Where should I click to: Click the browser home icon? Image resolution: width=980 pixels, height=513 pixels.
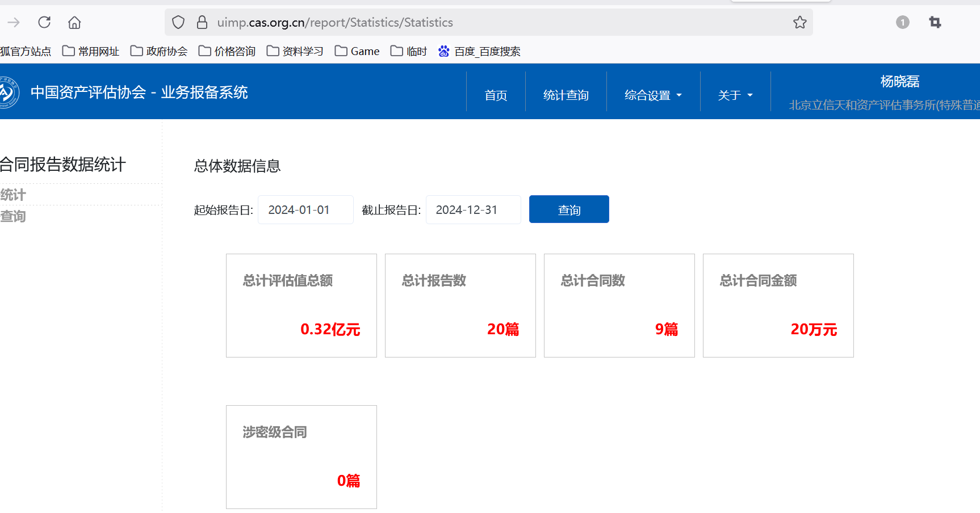tap(74, 23)
